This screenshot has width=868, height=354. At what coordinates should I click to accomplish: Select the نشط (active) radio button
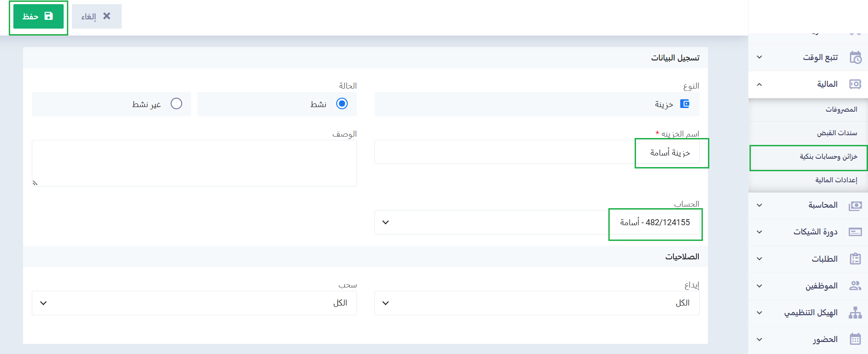click(342, 104)
